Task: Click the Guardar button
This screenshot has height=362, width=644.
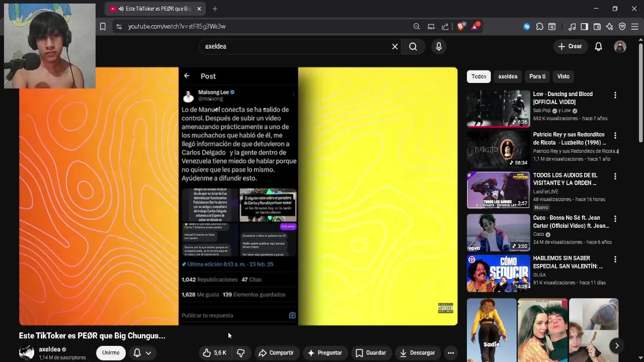Action: click(x=371, y=353)
